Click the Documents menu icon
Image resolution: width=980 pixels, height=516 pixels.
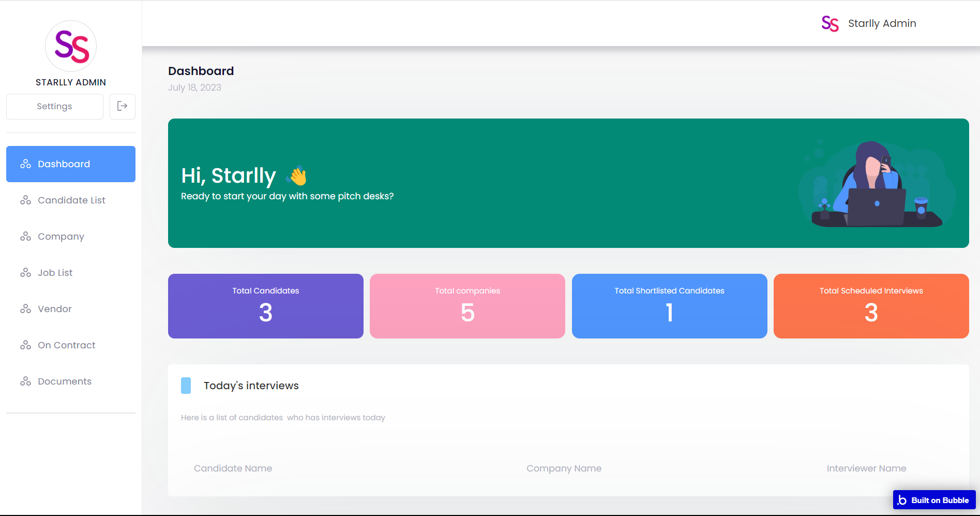(26, 381)
